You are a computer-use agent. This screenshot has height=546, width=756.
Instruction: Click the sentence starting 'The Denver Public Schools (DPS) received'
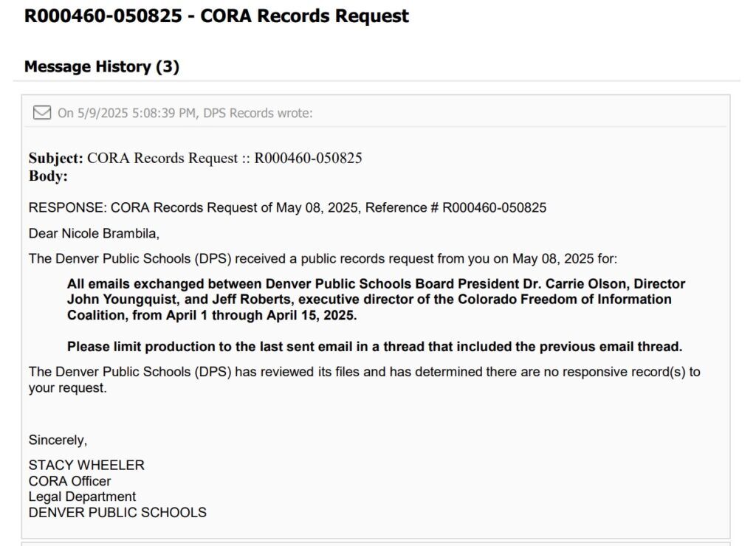click(323, 259)
